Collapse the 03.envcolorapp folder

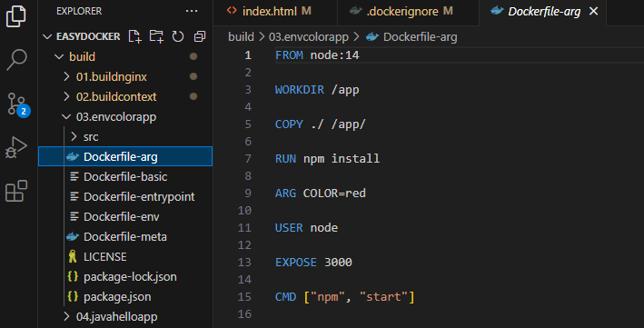coord(66,116)
